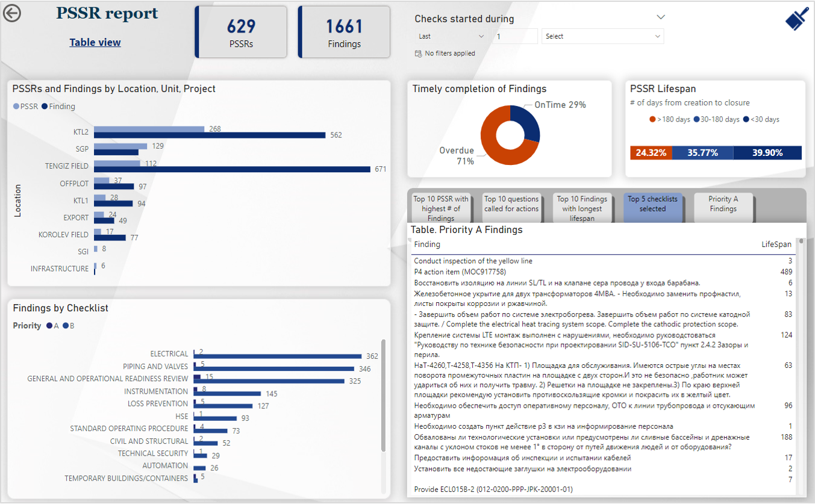Image resolution: width=815 pixels, height=504 pixels.
Task: Click the KOROLEV FIELD location label
Action: point(63,234)
